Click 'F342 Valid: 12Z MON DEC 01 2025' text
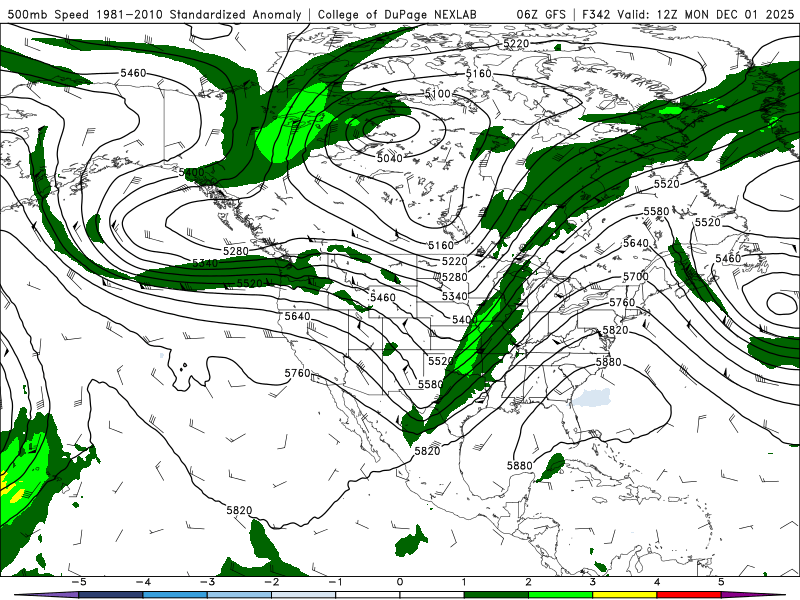Image resolution: width=800 pixels, height=600 pixels. pos(688,14)
